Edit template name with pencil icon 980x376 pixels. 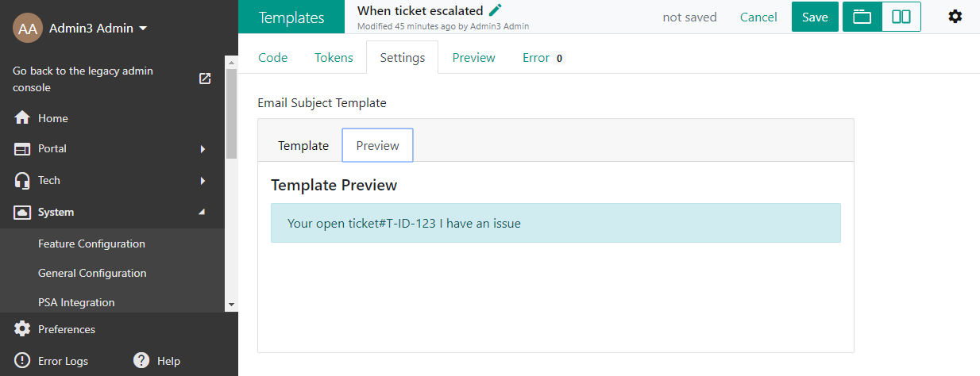496,10
